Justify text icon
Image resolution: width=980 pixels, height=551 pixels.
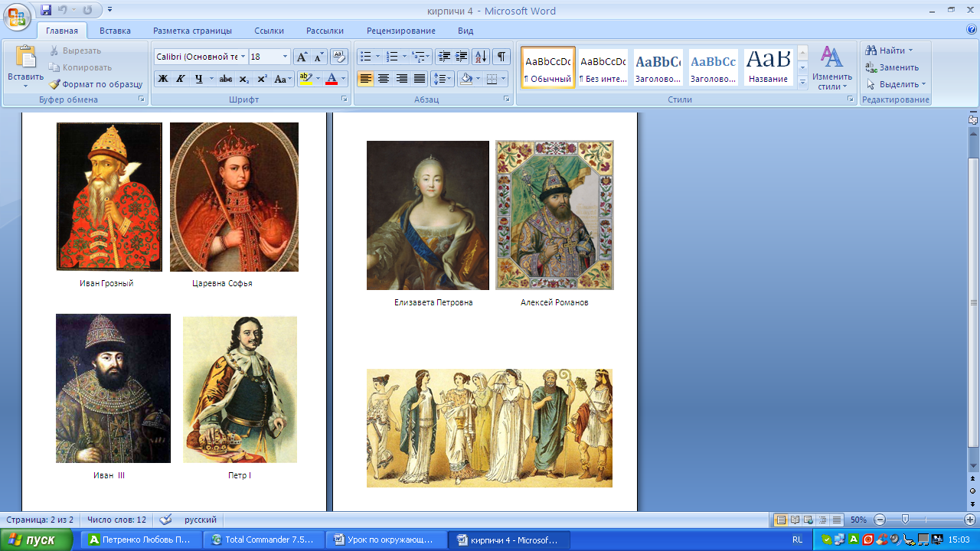point(420,79)
